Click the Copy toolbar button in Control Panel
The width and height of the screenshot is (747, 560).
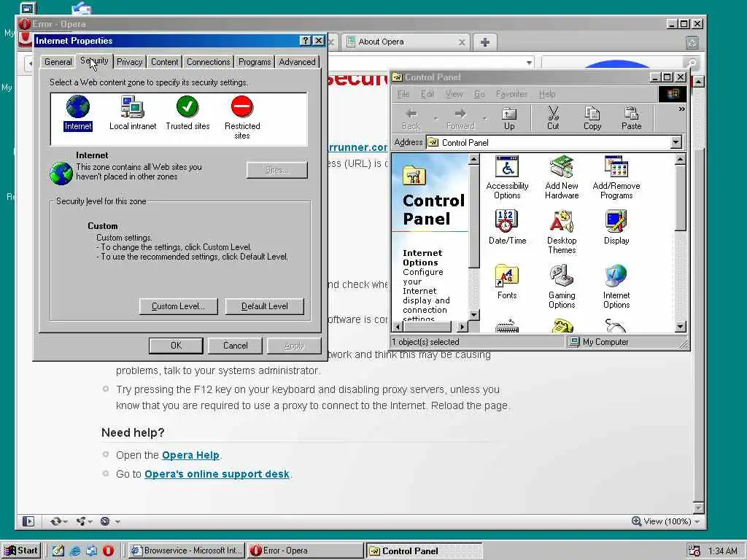pos(592,118)
